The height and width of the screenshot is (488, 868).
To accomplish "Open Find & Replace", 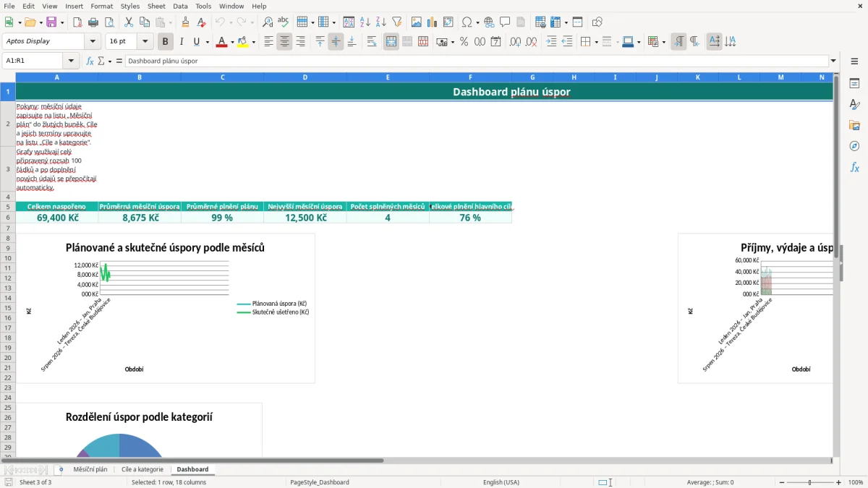I will click(x=268, y=22).
